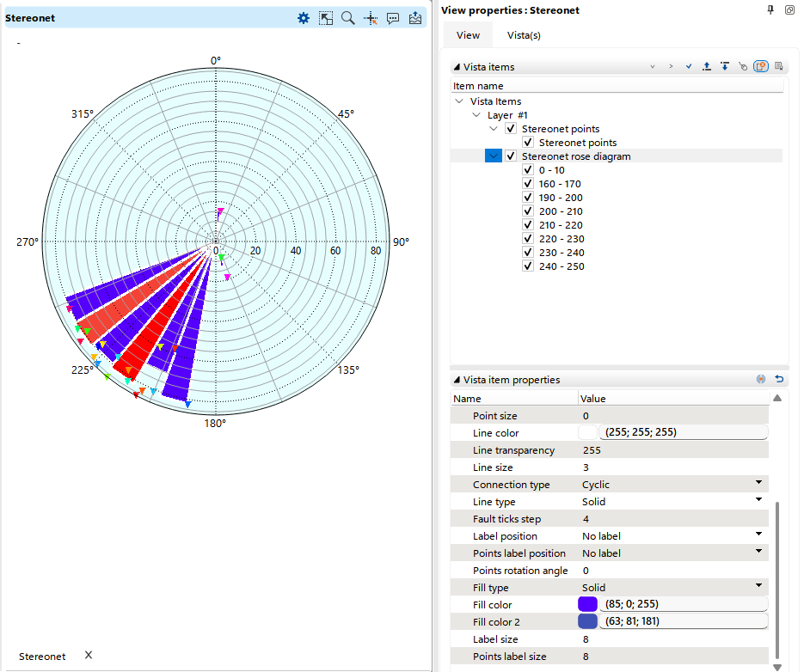Open the stereonet settings gear icon
The width and height of the screenshot is (804, 672).
[x=304, y=17]
